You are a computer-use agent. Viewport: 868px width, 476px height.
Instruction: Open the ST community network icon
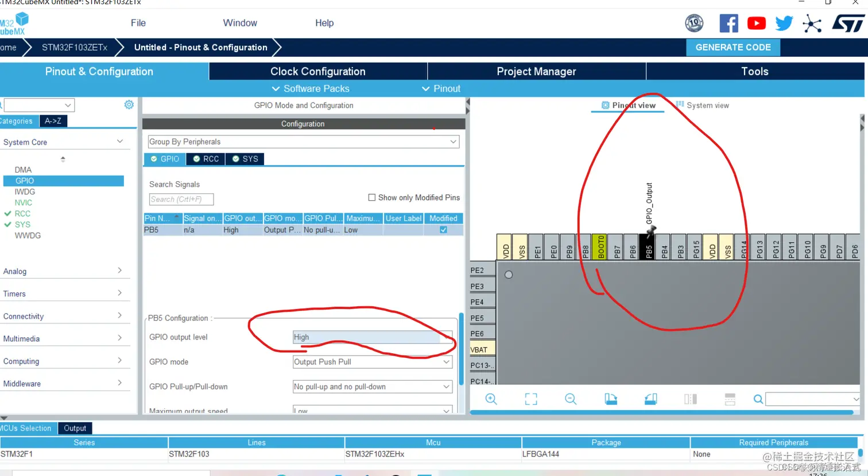[812, 24]
